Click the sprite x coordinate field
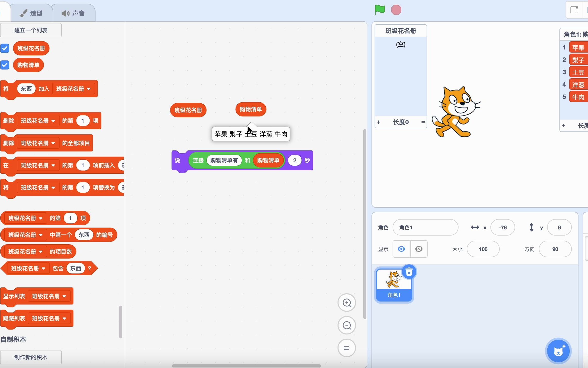Image resolution: width=588 pixels, height=368 pixels. pos(503,227)
